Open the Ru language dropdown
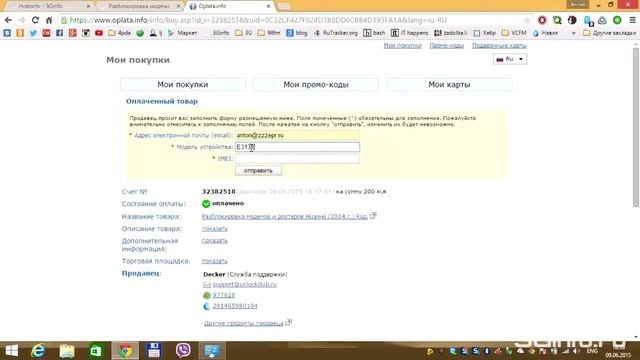 point(510,59)
